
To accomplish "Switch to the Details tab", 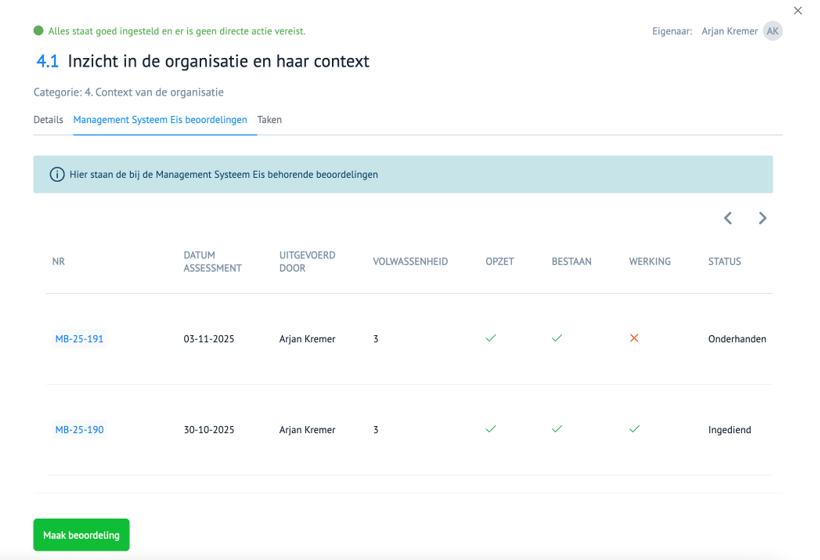I will pyautogui.click(x=48, y=120).
